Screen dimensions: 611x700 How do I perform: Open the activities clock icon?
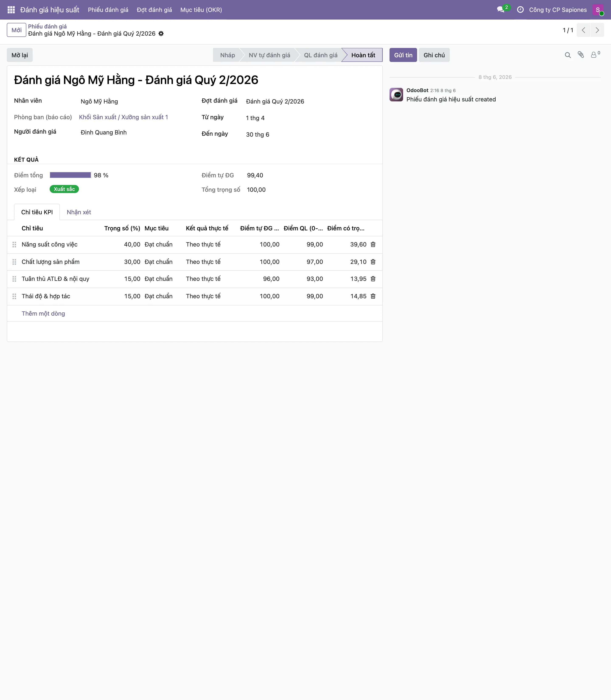tap(520, 10)
